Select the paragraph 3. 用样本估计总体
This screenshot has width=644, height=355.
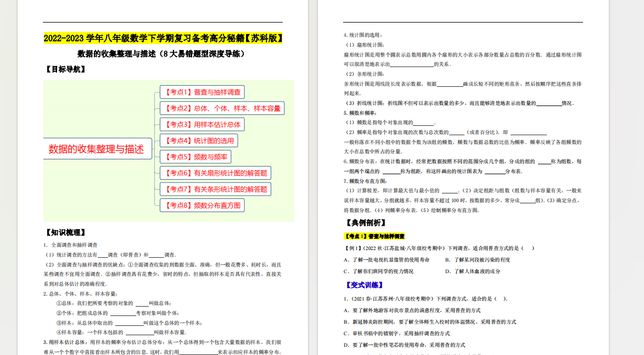[x=163, y=347]
